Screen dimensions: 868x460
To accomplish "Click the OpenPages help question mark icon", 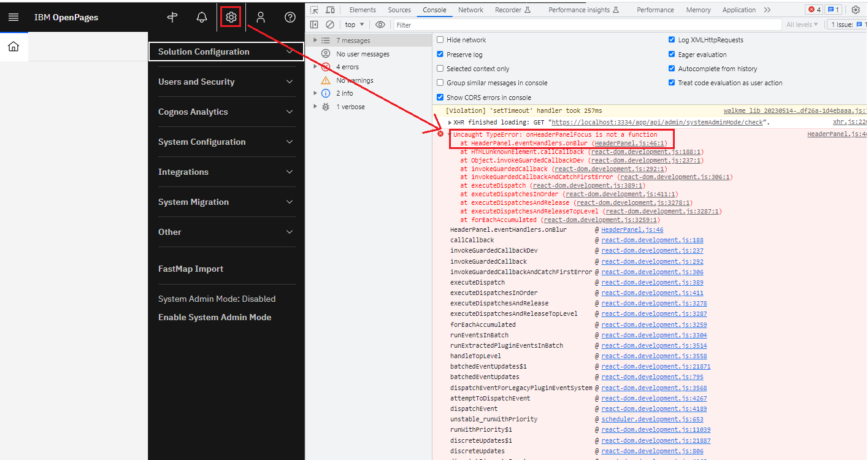I will click(290, 17).
